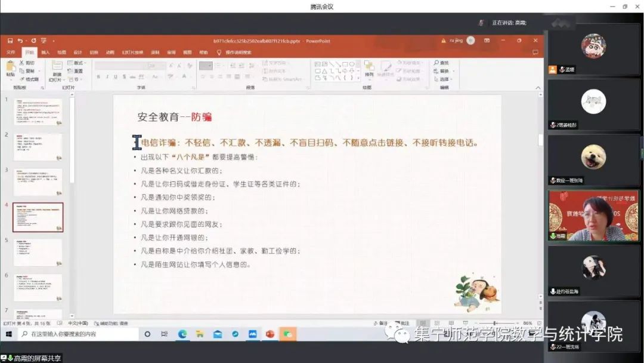The height and width of the screenshot is (363, 644).
Task: Toggle Bold text formatting
Action: coord(99,76)
